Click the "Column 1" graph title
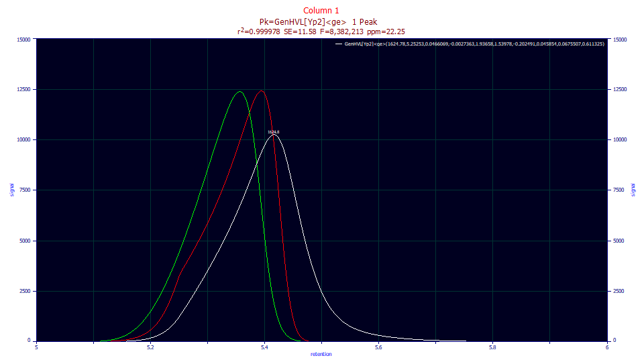The image size is (644, 362). coord(321,11)
